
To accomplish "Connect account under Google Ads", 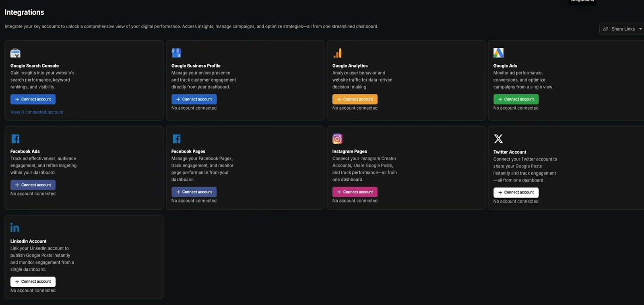I will pyautogui.click(x=516, y=99).
